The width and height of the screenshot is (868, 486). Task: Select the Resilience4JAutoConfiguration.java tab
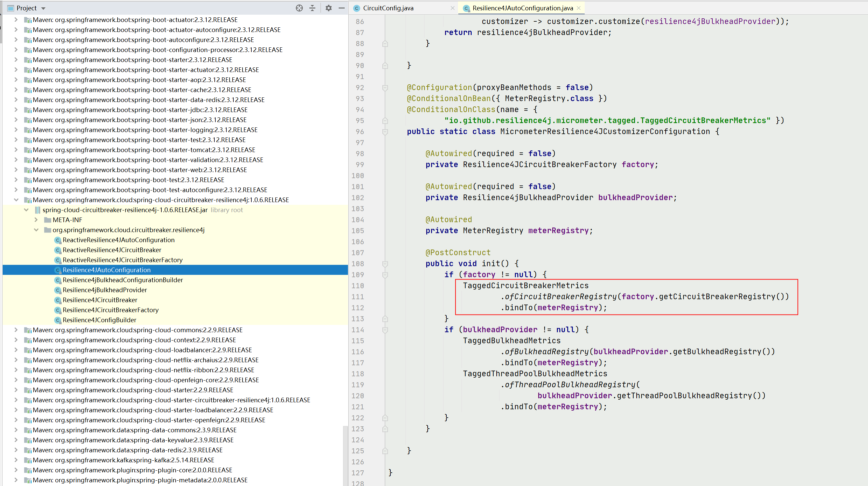pyautogui.click(x=522, y=8)
